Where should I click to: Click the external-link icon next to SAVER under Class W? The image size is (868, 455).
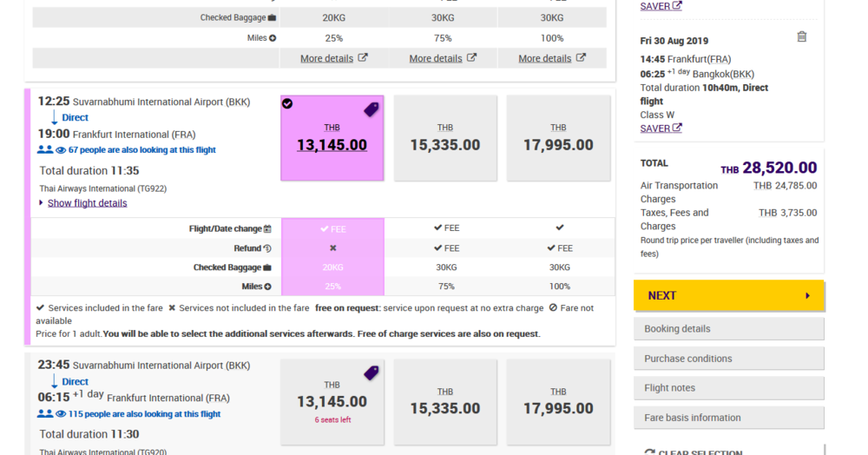point(677,128)
